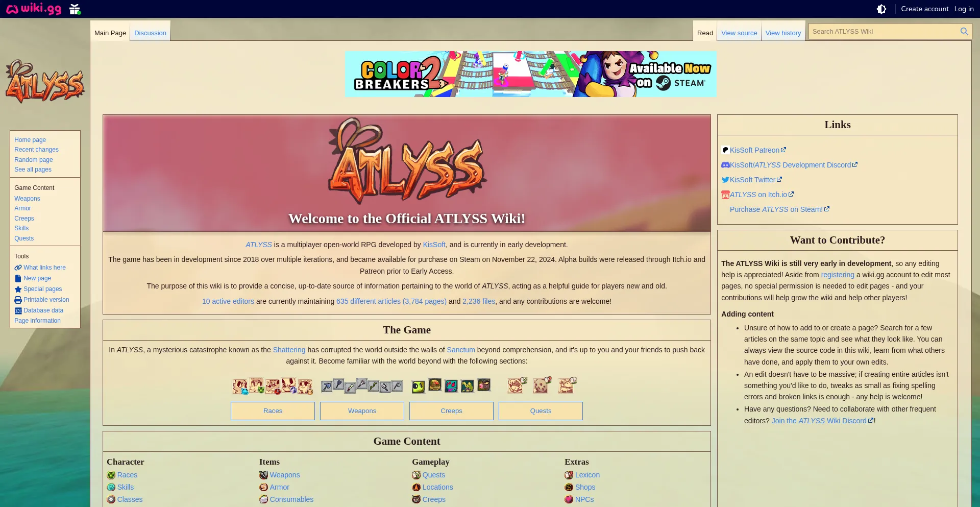This screenshot has height=507, width=980.
Task: Click the Consumables icon under Items
Action: point(263,499)
